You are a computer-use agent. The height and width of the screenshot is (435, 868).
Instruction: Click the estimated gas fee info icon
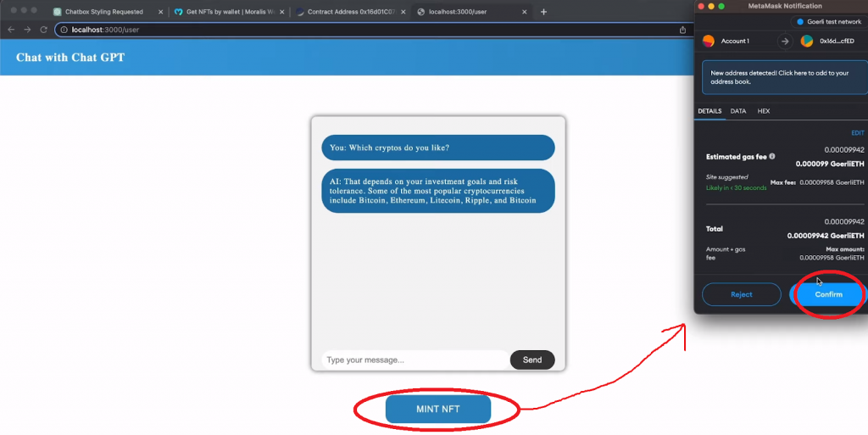click(772, 157)
